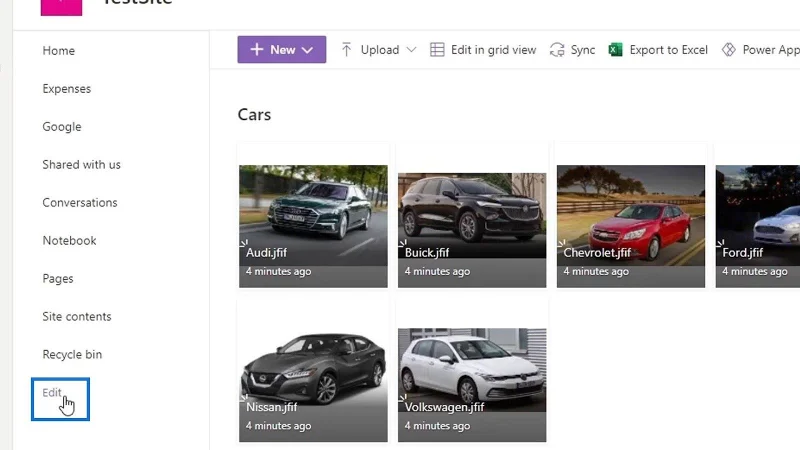
Task: Open the Google navigation link
Action: point(62,127)
